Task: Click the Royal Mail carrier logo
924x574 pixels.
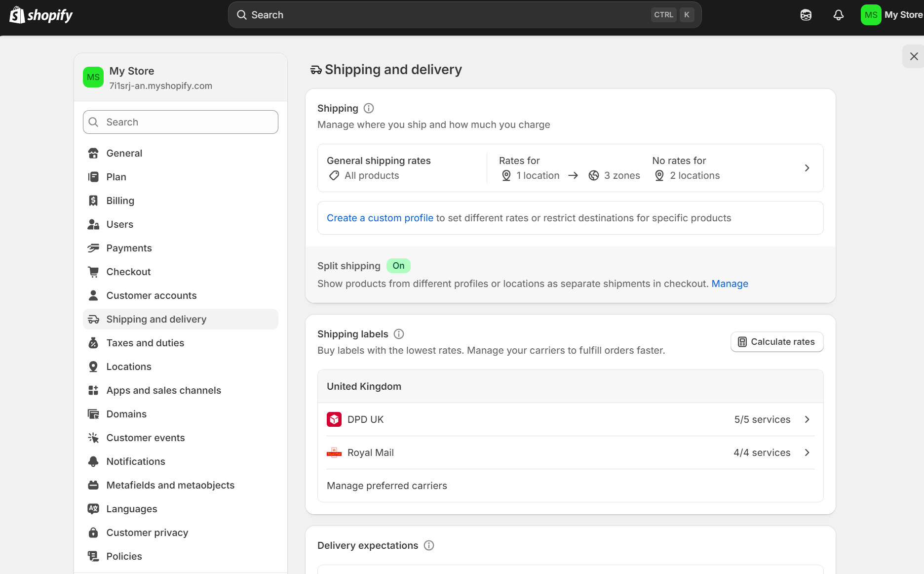Action: (x=334, y=452)
